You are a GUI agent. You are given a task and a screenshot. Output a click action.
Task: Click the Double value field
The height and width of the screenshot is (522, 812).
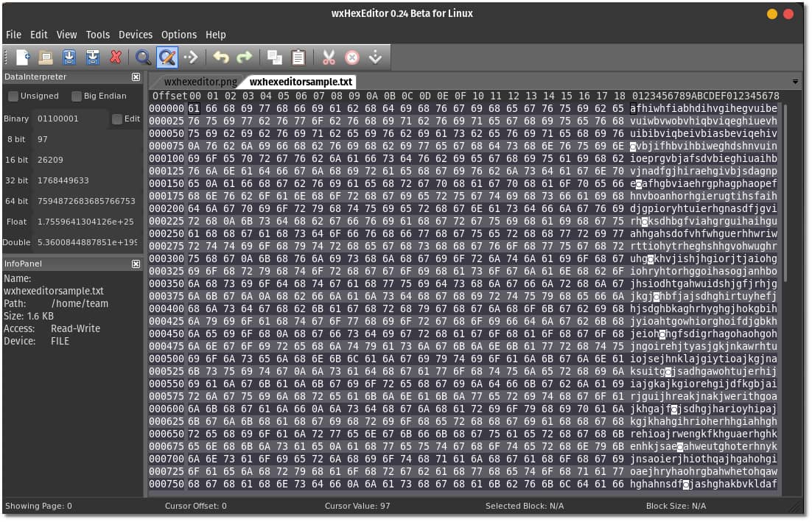coord(88,242)
